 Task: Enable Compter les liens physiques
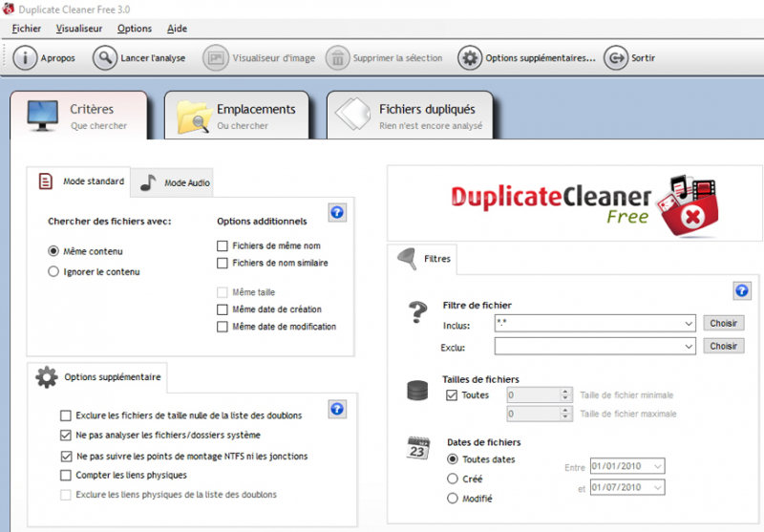pos(65,475)
